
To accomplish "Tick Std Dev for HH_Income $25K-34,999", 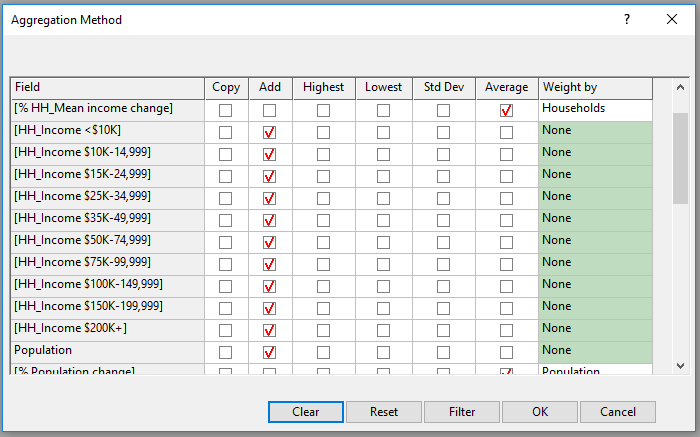I will [x=443, y=198].
